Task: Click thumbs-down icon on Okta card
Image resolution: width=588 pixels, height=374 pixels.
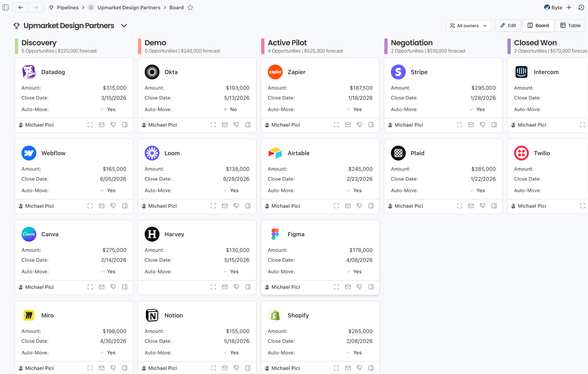Action: click(x=236, y=125)
